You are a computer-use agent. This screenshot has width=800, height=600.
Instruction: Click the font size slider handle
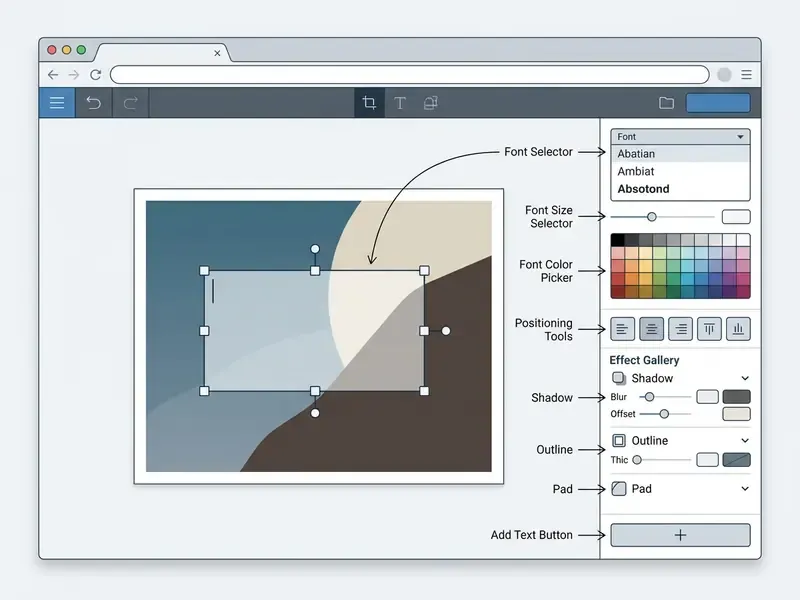[x=652, y=217]
